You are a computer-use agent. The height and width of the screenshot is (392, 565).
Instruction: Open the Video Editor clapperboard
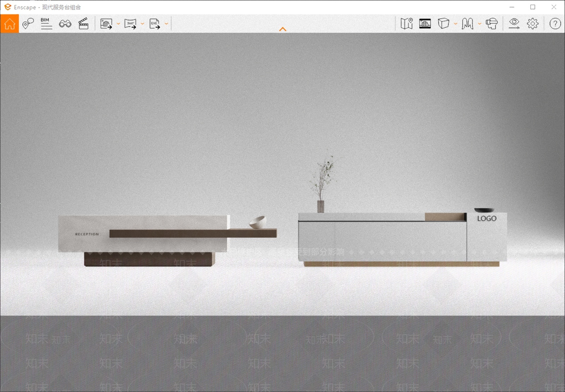click(83, 24)
